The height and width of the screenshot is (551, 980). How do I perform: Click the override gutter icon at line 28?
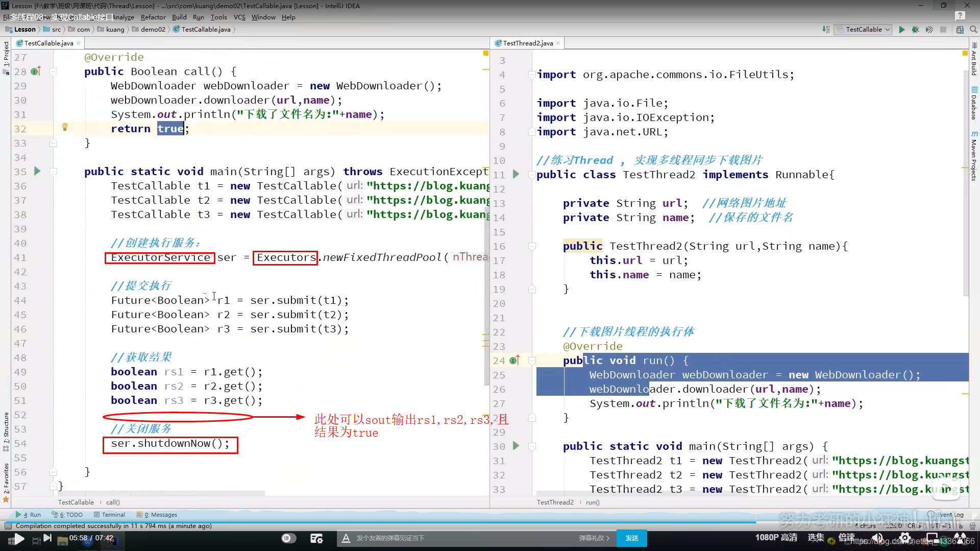click(36, 71)
